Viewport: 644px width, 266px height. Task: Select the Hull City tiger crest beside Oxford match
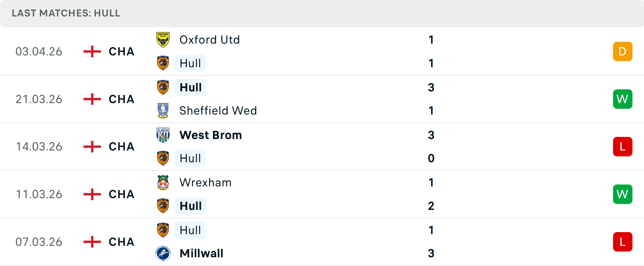[163, 63]
